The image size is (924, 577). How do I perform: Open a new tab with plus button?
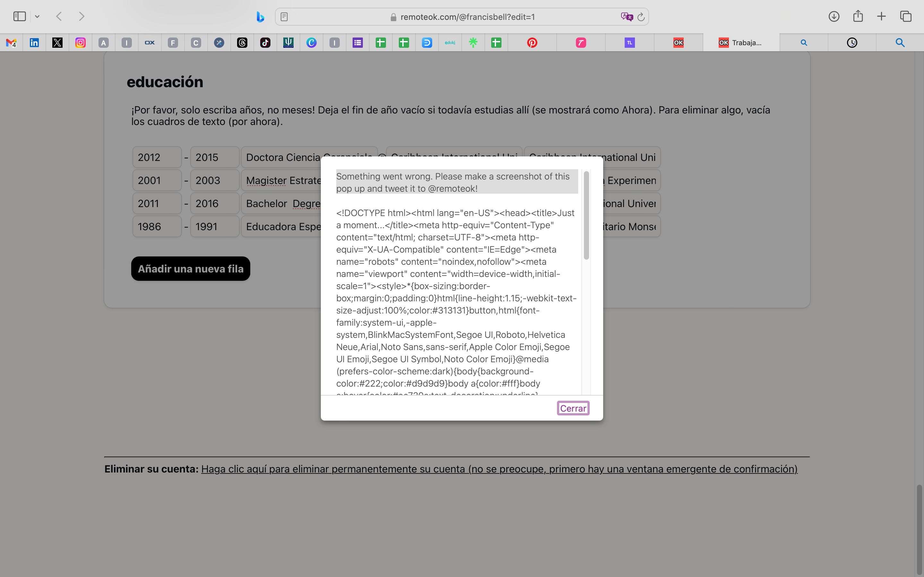click(x=881, y=16)
